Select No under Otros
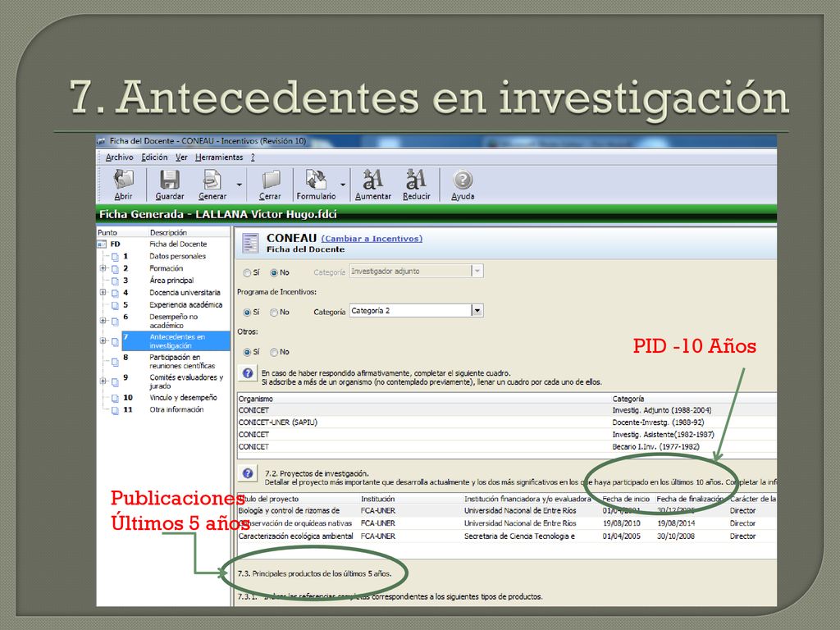The height and width of the screenshot is (630, 840). [274, 353]
